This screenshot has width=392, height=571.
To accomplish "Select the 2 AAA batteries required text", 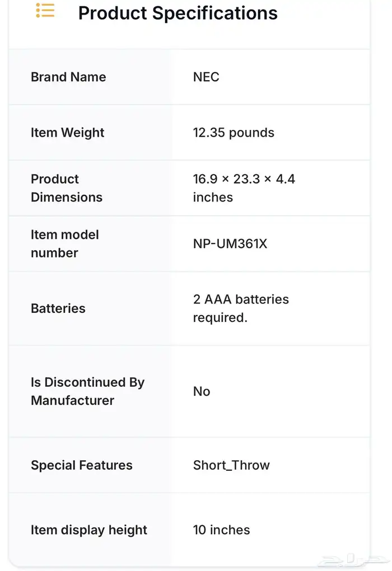I will click(x=241, y=308).
